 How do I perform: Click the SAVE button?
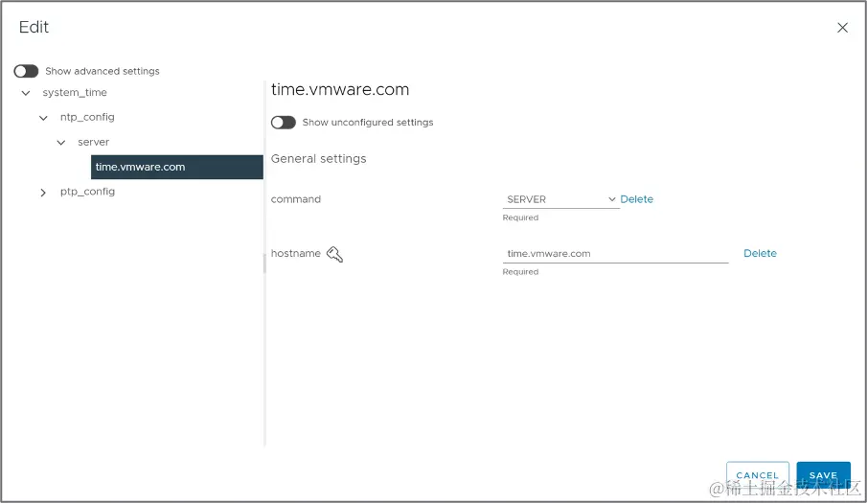823,475
